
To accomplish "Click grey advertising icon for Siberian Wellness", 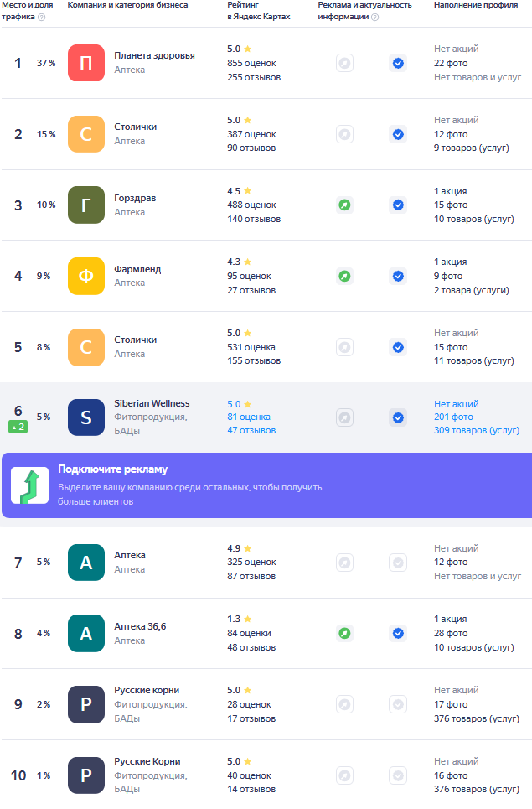I will (x=344, y=417).
